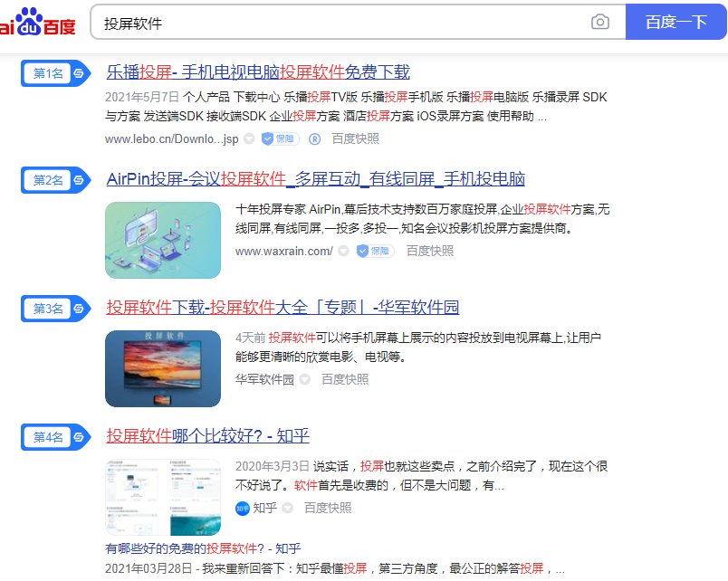The width and height of the screenshot is (728, 581).
Task: Open camera image search icon
Action: point(599,22)
